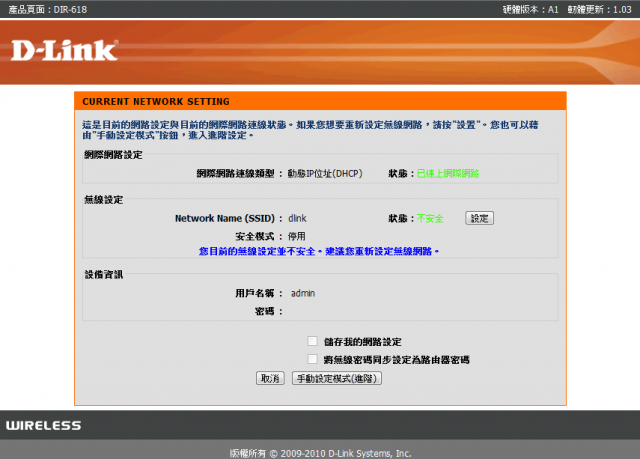Click the 設定 button beside wireless status
Viewport: 640px width, 459px height.
tap(479, 218)
